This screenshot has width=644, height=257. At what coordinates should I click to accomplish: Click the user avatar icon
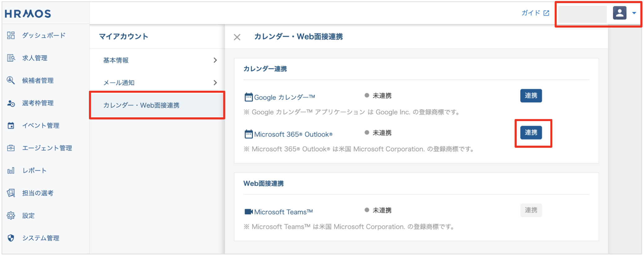tap(620, 13)
